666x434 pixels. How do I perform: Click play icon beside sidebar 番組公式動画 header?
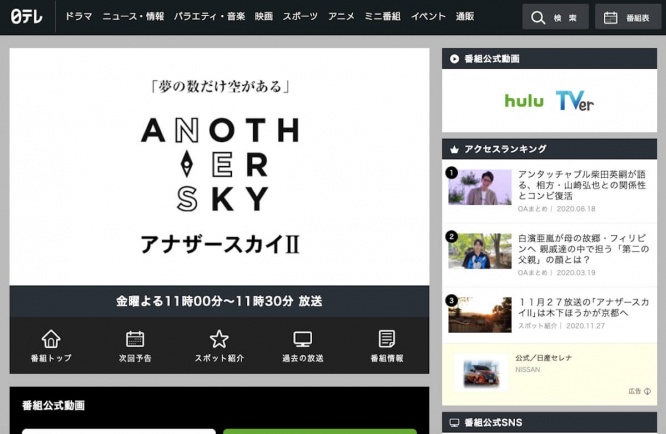click(454, 59)
